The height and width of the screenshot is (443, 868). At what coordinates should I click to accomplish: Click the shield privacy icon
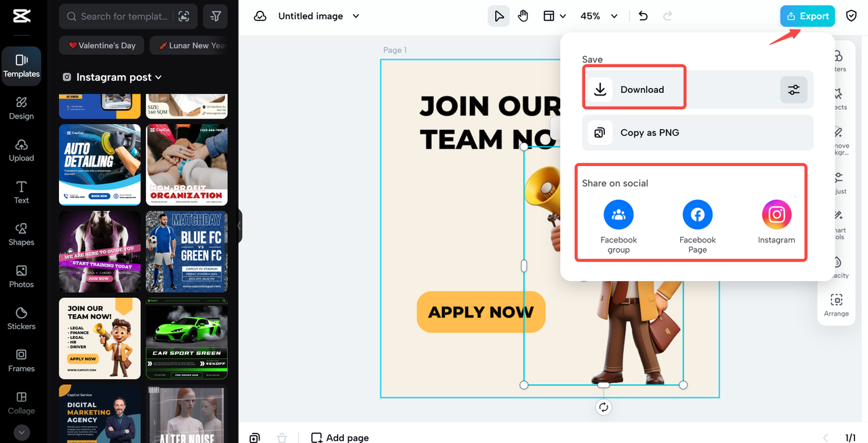pyautogui.click(x=852, y=16)
